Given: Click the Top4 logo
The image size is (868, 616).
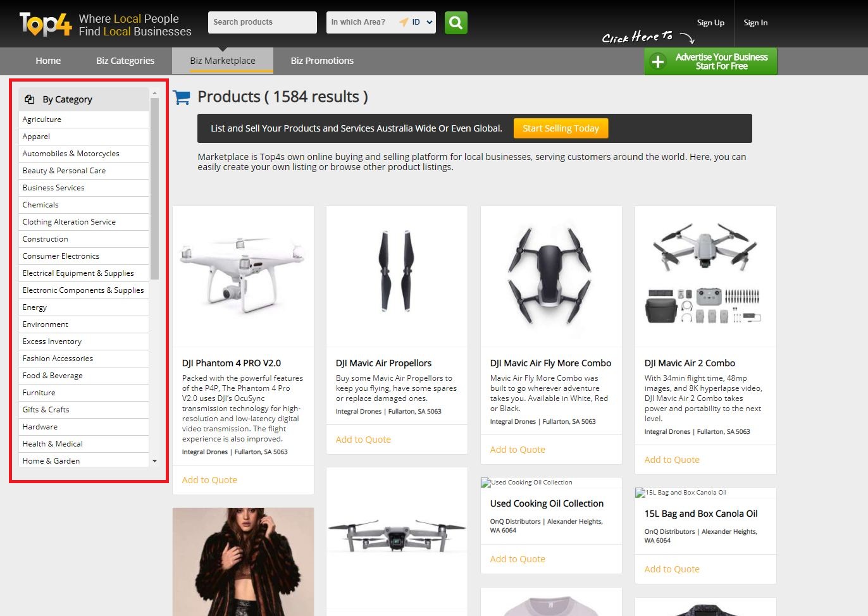Looking at the screenshot, I should point(46,25).
